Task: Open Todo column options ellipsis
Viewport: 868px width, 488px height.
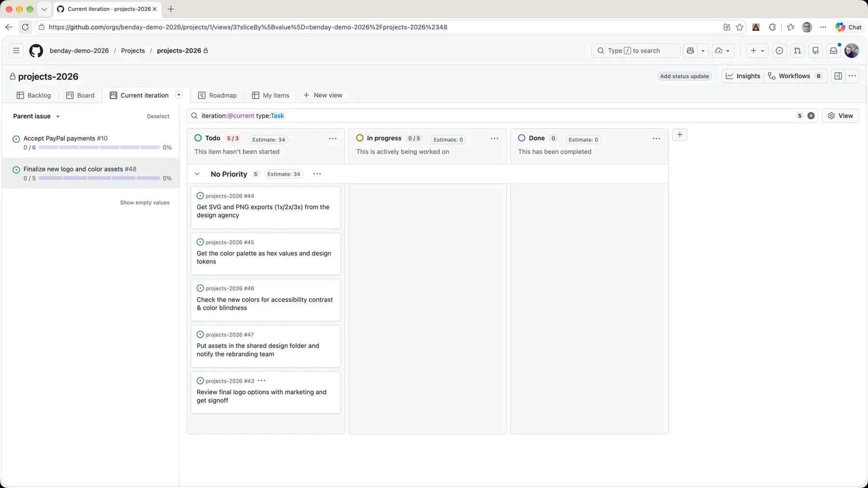Action: (x=333, y=139)
